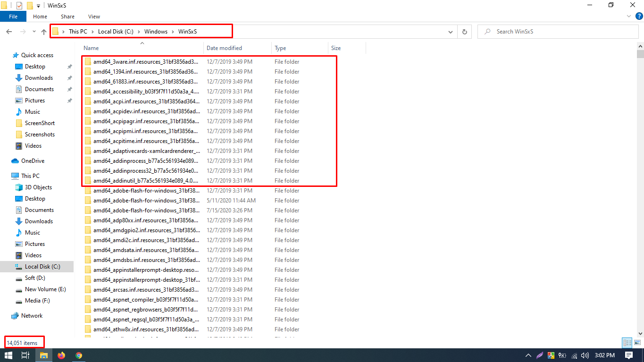Click the Network icon in the navigation pane
This screenshot has height=362, width=644.
click(x=15, y=316)
